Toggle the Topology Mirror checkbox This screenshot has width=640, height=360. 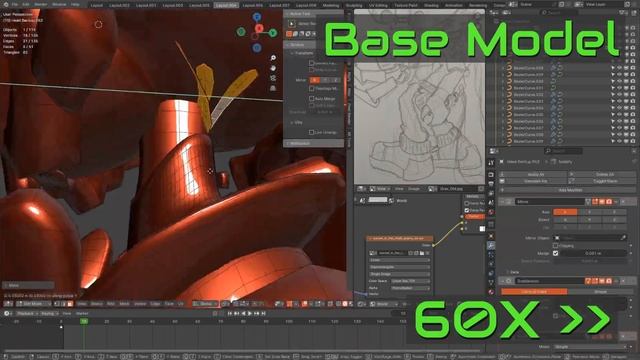311,88
